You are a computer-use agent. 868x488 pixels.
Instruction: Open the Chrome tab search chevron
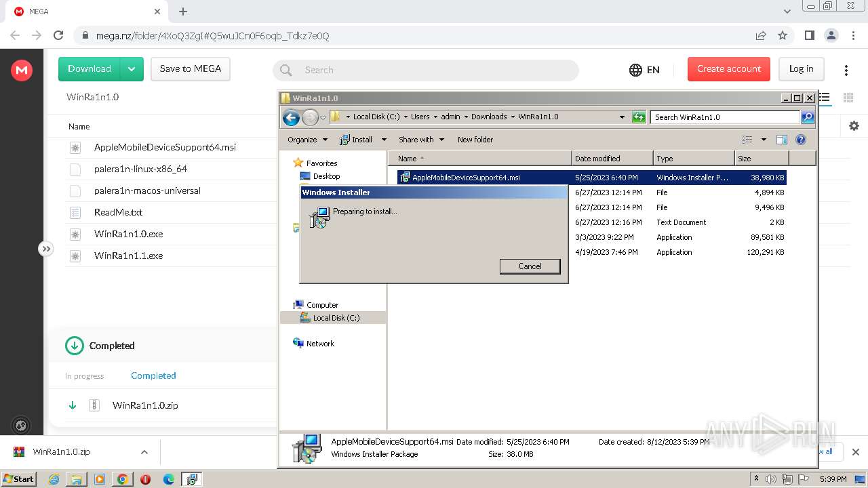(x=787, y=12)
